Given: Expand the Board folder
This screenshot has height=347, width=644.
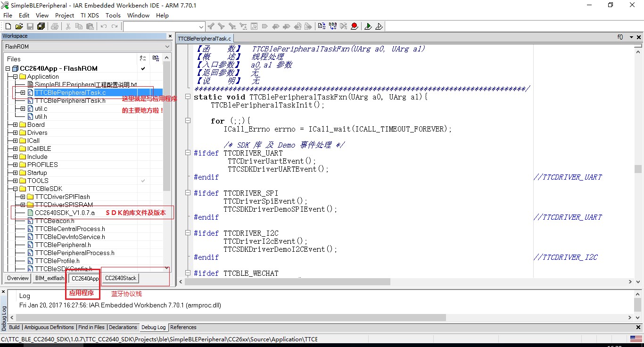Looking at the screenshot, I should (15, 124).
